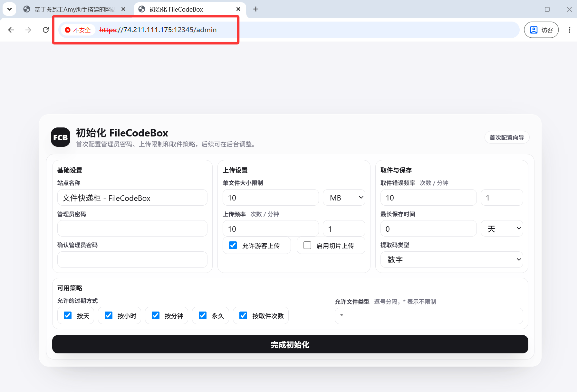
Task: Click the browser forward arrow
Action: point(28,30)
